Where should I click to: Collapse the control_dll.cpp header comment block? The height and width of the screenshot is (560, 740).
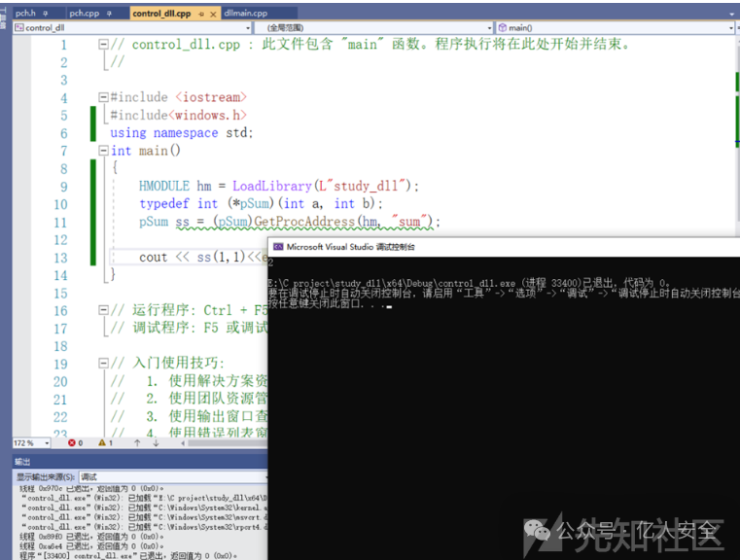[103, 45]
